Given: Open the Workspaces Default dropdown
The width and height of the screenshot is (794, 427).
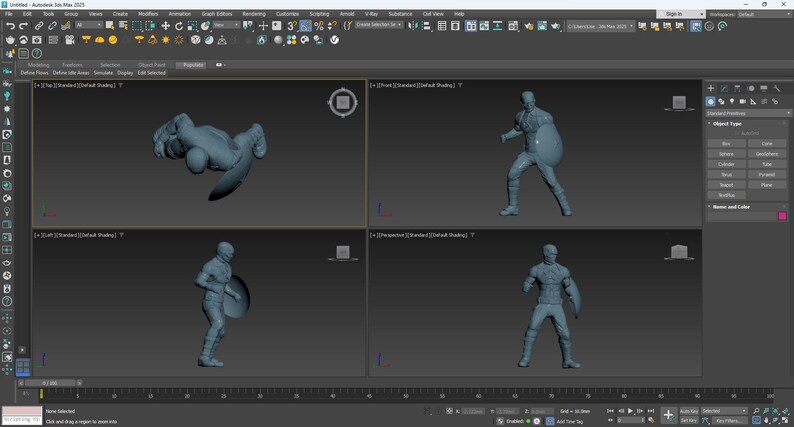Looking at the screenshot, I should 764,14.
